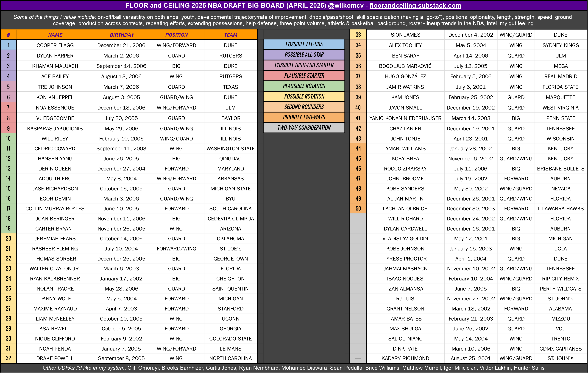Select the LIAM McNEELEY name cell
This screenshot has width=588, height=373.
(55, 319)
